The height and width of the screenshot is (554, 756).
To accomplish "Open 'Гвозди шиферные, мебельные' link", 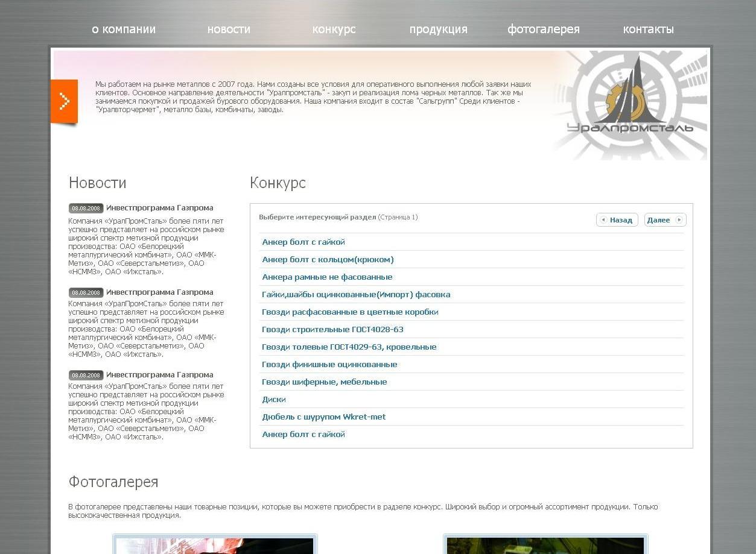I will [325, 382].
